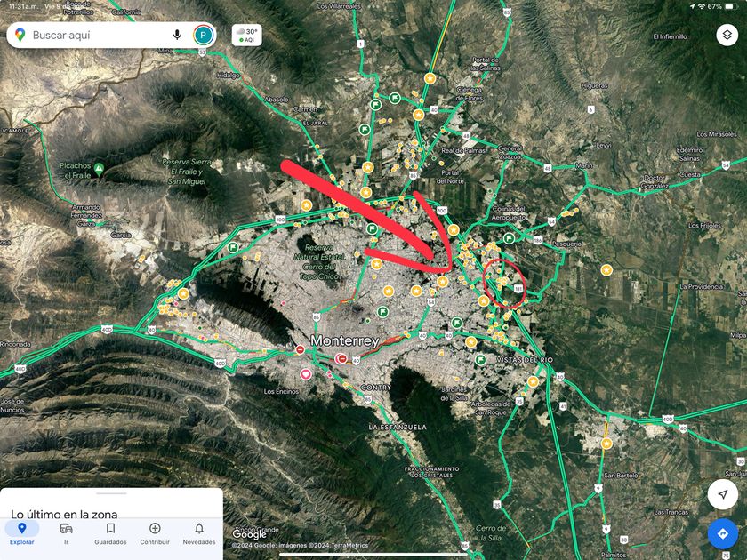Tap the Higueras town label
The image size is (747, 560).
[594, 85]
